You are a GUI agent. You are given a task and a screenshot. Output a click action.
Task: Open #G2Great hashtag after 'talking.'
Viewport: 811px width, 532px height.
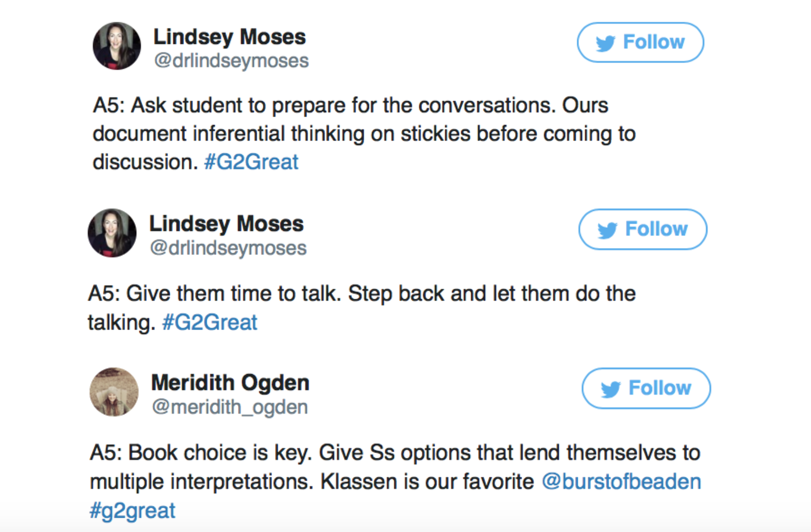click(210, 322)
